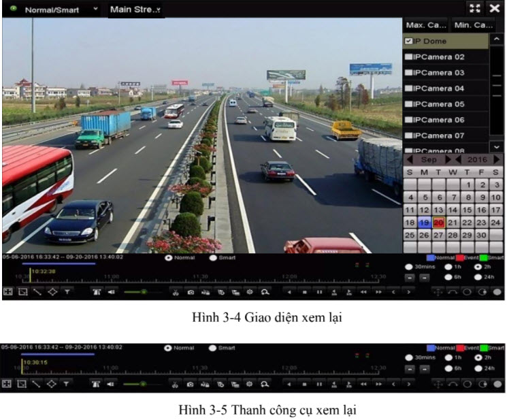Click the scissors clip icon in Figure 3-4 toolbar
The width and height of the screenshot is (509, 420).
click(175, 291)
